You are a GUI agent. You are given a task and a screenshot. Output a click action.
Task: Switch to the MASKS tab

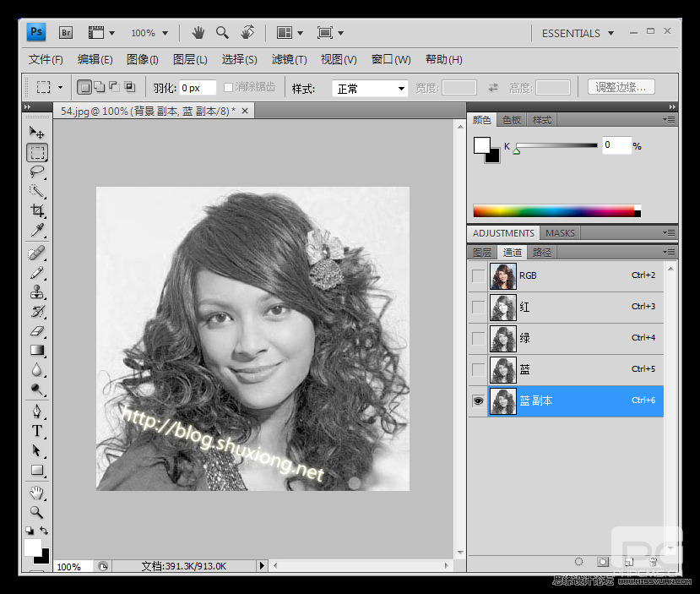point(560,233)
